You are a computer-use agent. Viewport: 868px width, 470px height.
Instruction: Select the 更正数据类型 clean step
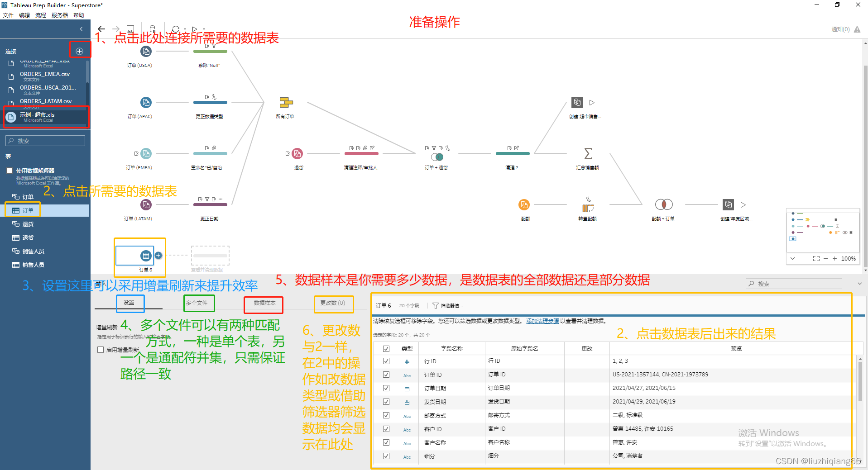pyautogui.click(x=210, y=103)
